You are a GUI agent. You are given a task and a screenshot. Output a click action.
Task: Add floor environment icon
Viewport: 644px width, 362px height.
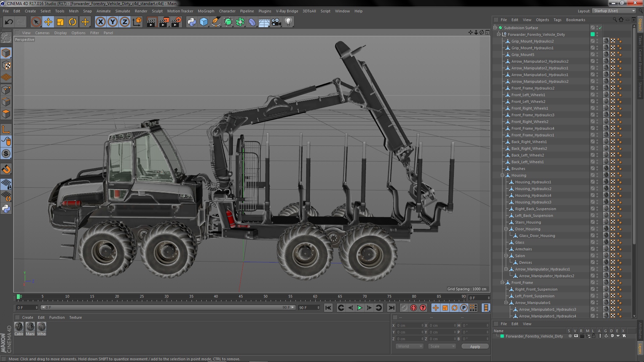(x=264, y=22)
